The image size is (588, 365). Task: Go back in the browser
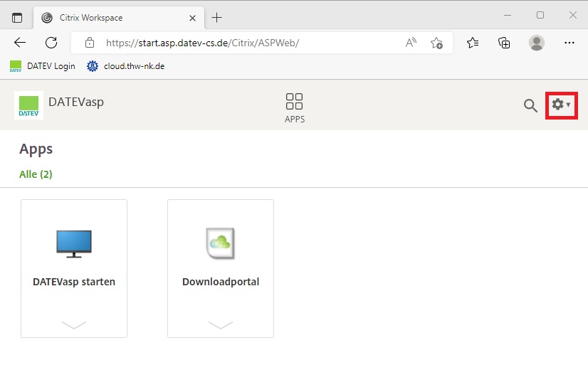click(x=20, y=43)
